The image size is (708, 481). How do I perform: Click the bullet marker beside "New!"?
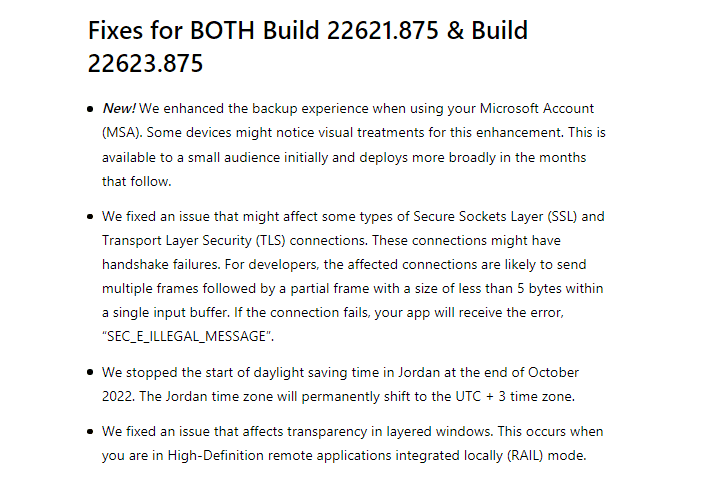[x=90, y=109]
